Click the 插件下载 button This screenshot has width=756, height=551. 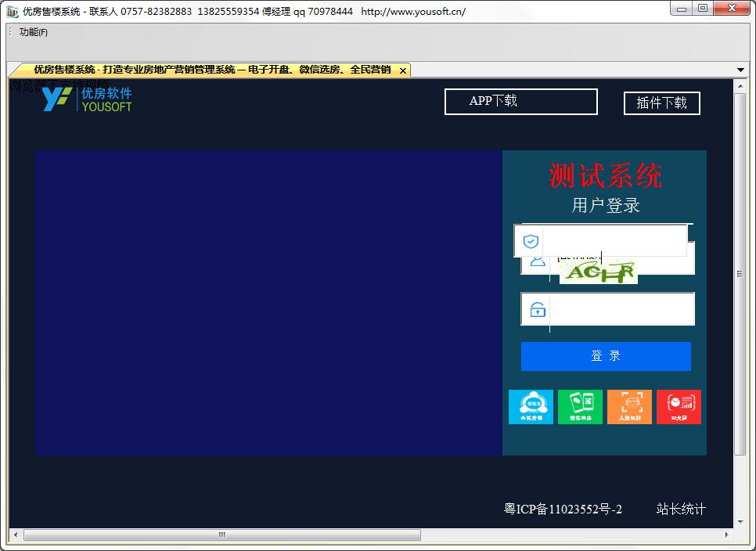661,103
